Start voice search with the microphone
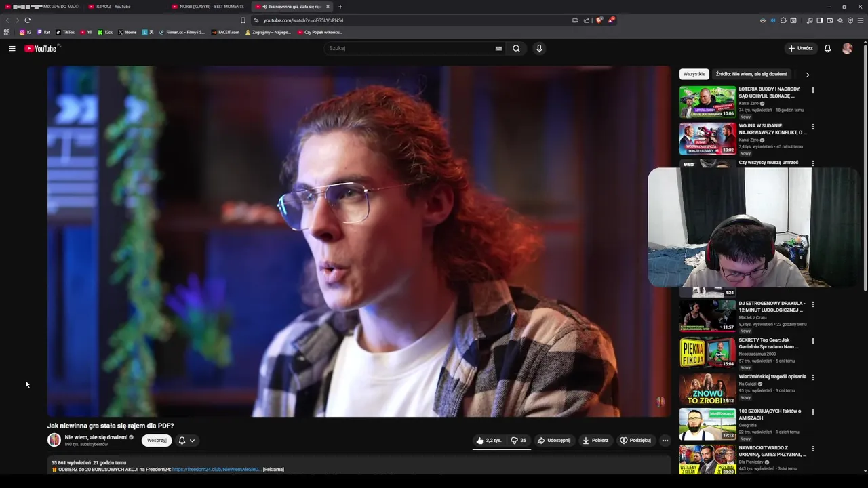The width and height of the screenshot is (868, 488). click(539, 48)
